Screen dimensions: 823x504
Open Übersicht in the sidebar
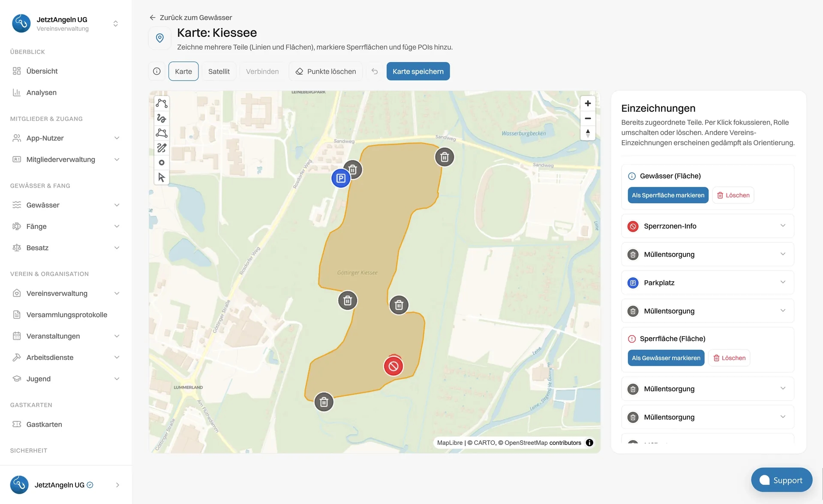[x=66, y=71]
